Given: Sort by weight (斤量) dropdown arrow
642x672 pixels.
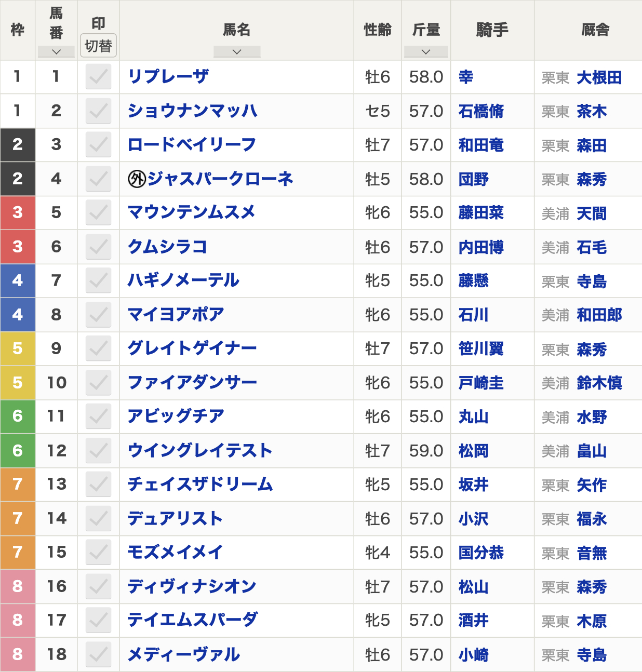Looking at the screenshot, I should [426, 51].
